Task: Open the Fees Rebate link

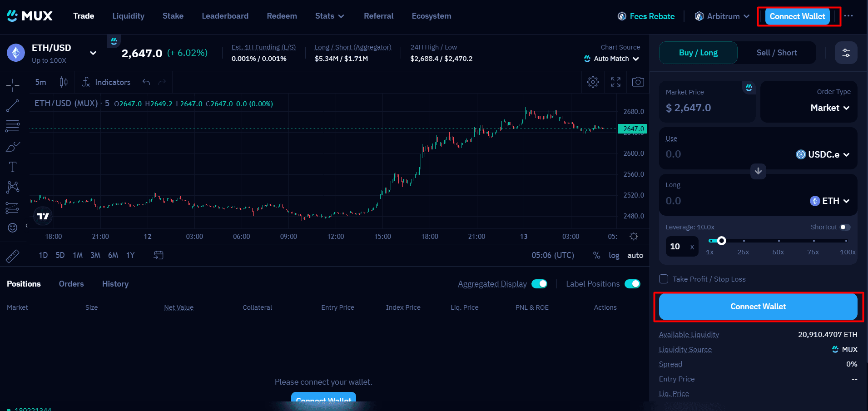Action: coord(646,16)
